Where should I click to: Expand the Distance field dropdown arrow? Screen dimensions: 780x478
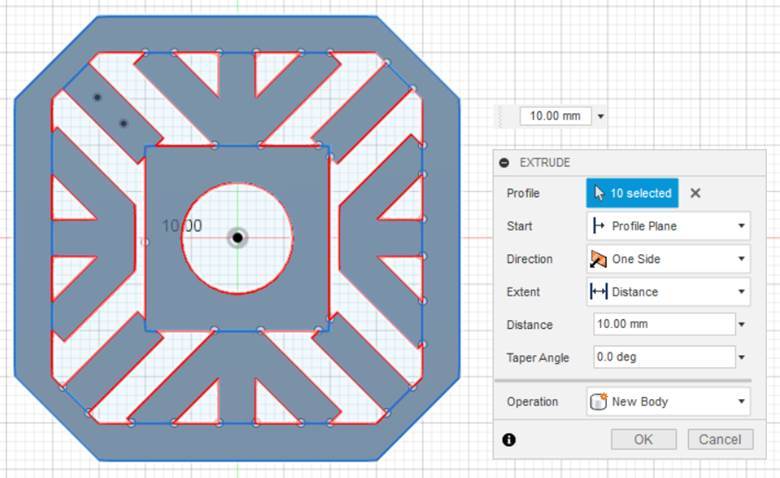click(742, 324)
